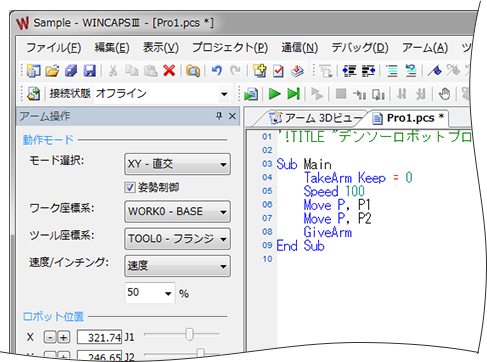The height and width of the screenshot is (362, 487).
Task: Open the 通信(N) menu
Action: (x=299, y=48)
